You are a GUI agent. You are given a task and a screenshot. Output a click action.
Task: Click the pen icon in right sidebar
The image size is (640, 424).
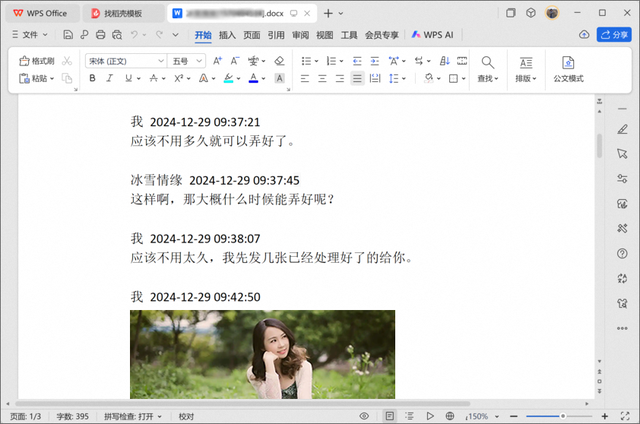click(622, 128)
